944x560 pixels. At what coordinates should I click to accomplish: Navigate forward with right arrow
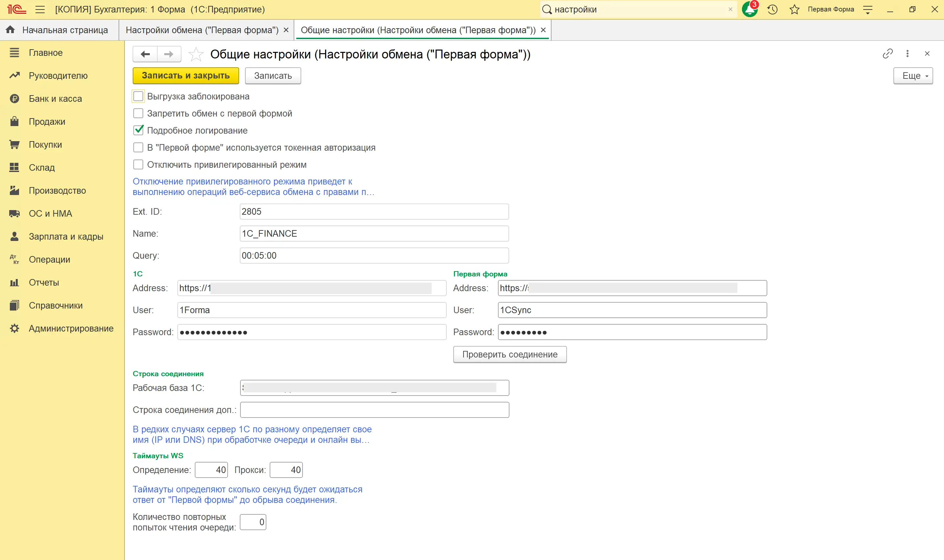(x=169, y=54)
